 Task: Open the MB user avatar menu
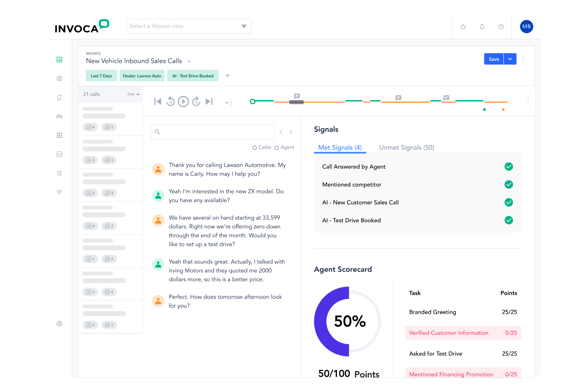point(526,27)
